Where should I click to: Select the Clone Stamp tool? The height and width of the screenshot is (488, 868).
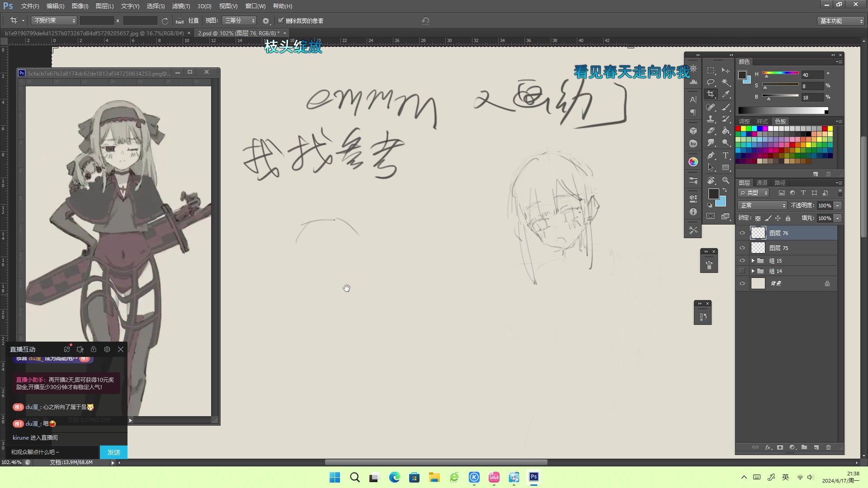tap(711, 119)
